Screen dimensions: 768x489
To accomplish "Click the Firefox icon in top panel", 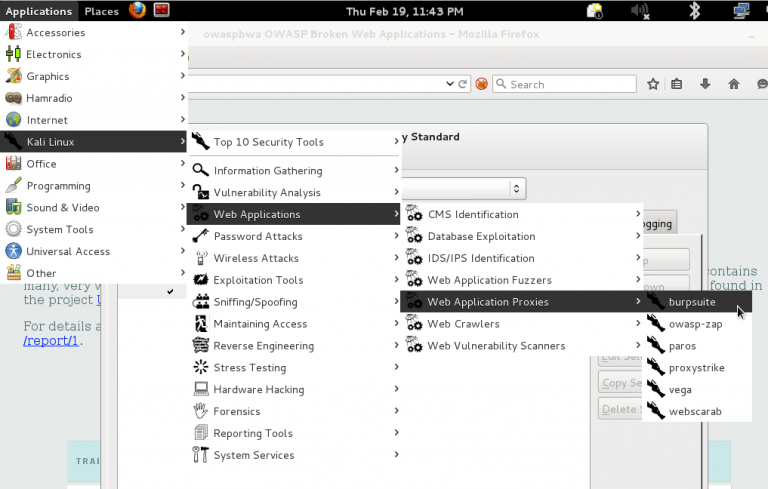I will [138, 11].
